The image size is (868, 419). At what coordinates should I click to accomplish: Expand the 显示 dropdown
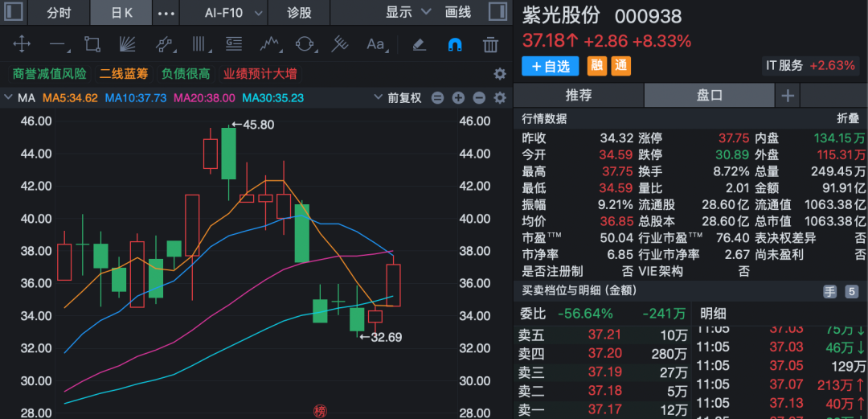pos(408,12)
